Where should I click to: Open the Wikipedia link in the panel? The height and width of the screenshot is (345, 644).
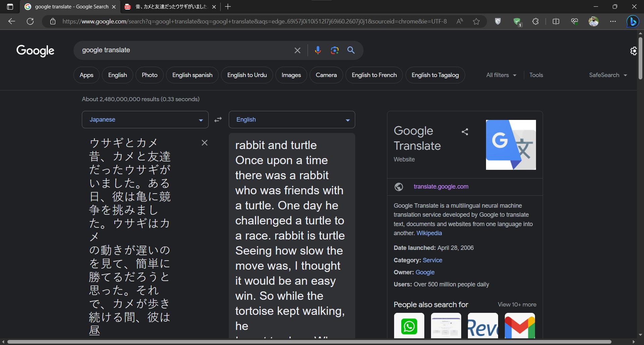[x=429, y=233]
